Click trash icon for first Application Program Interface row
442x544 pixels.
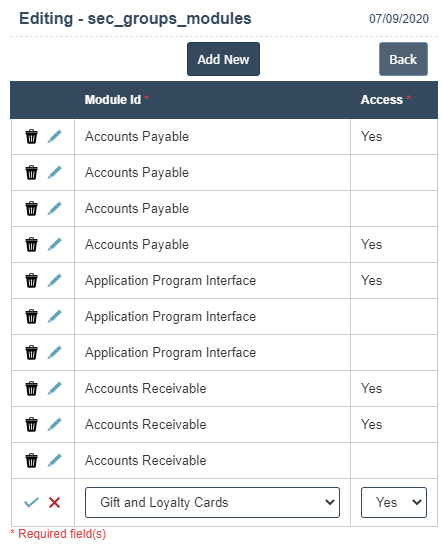point(31,281)
